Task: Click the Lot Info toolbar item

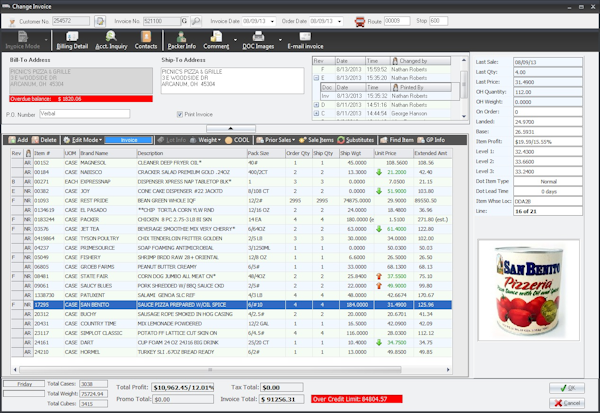Action: pyautogui.click(x=171, y=140)
